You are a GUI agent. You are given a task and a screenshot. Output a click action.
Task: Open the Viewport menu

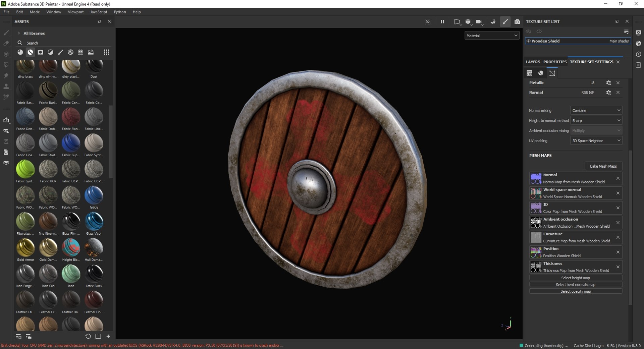click(x=76, y=12)
